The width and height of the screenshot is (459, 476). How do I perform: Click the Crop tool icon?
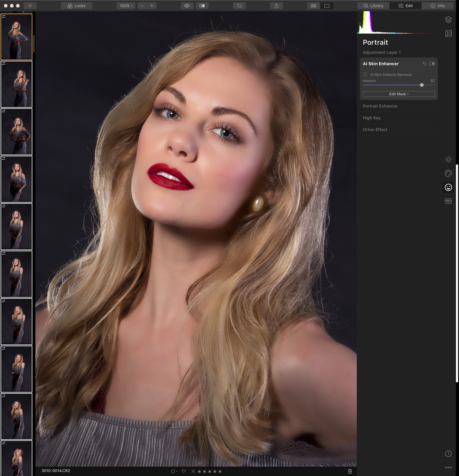click(239, 6)
